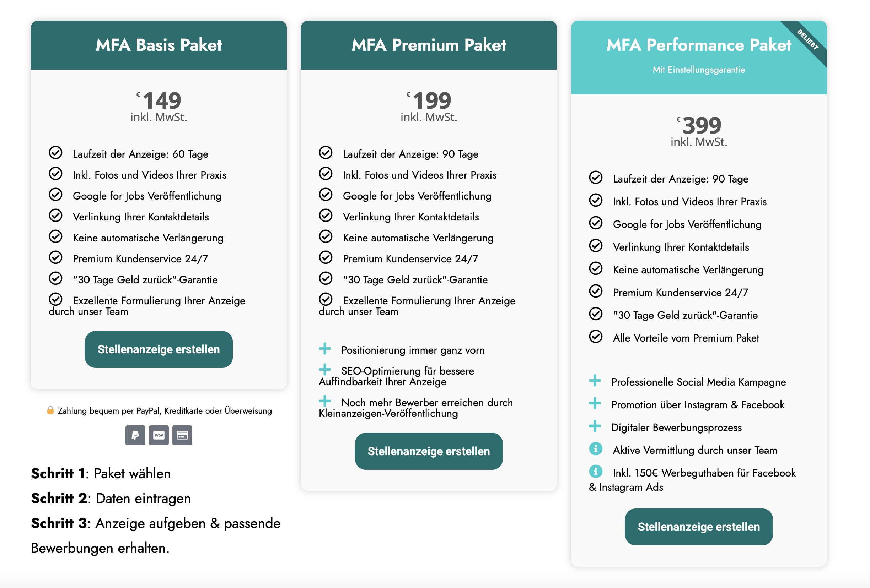Click the PayPal payment icon
Screen dimensions: 870x588
point(135,435)
